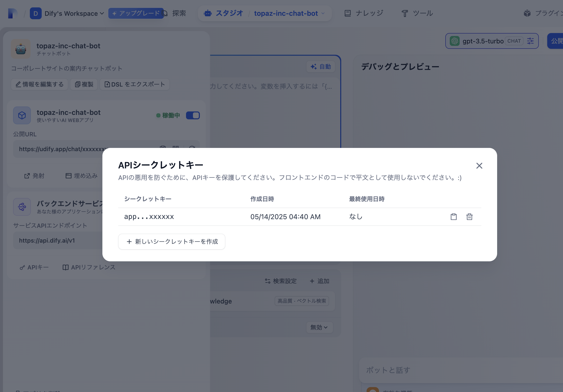Copy the app...xxxxxx secret key

(x=453, y=217)
